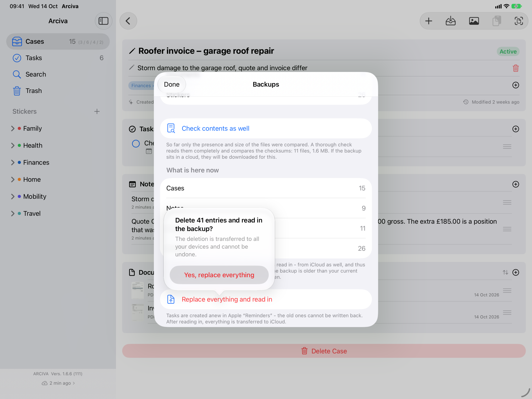Click 'Modified 2 weeks ago' label

click(x=491, y=102)
